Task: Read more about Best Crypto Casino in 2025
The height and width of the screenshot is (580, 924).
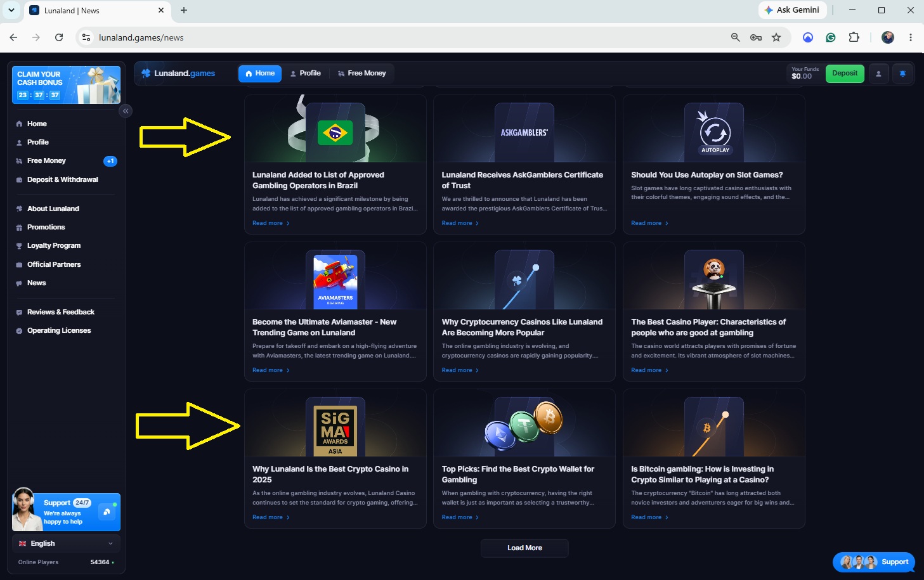Action: [271, 517]
